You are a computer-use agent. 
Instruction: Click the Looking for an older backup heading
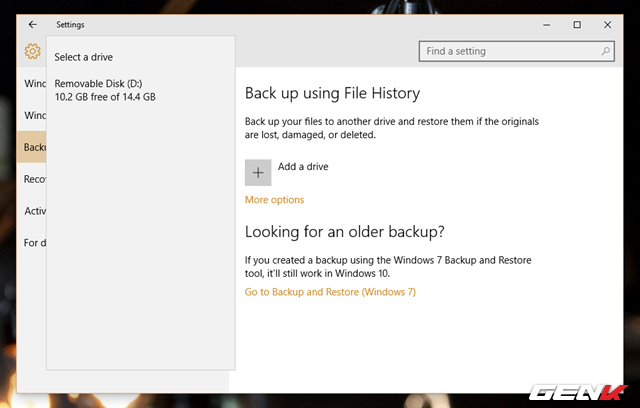pyautogui.click(x=344, y=232)
